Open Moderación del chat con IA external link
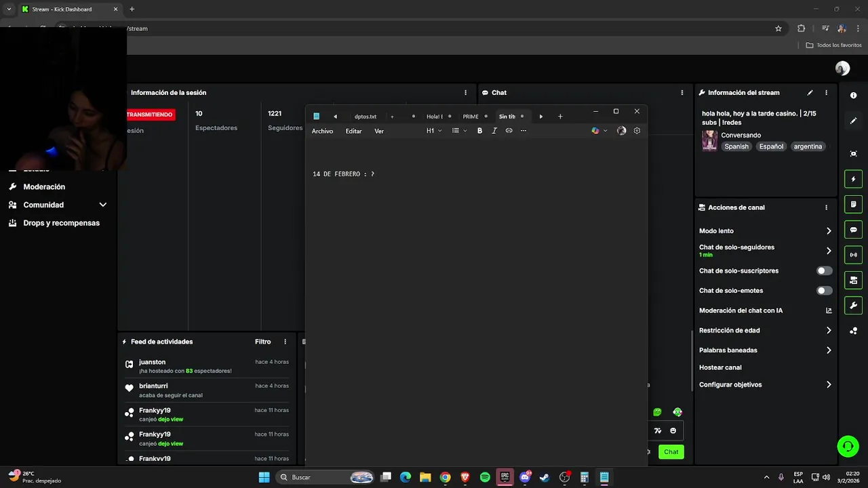868x488 pixels. (x=829, y=310)
